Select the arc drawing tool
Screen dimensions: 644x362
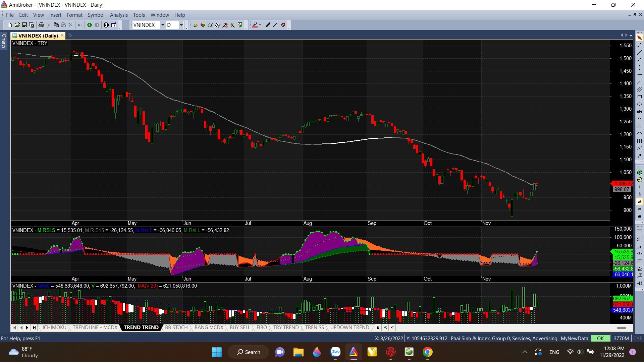tap(640, 134)
